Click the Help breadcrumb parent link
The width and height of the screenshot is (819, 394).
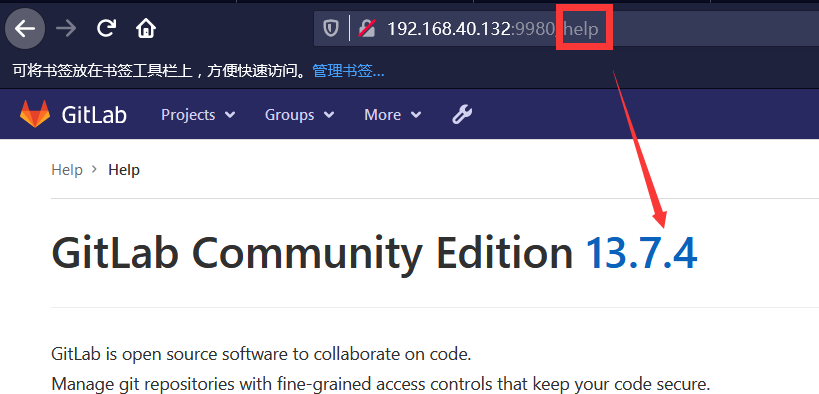click(x=67, y=170)
